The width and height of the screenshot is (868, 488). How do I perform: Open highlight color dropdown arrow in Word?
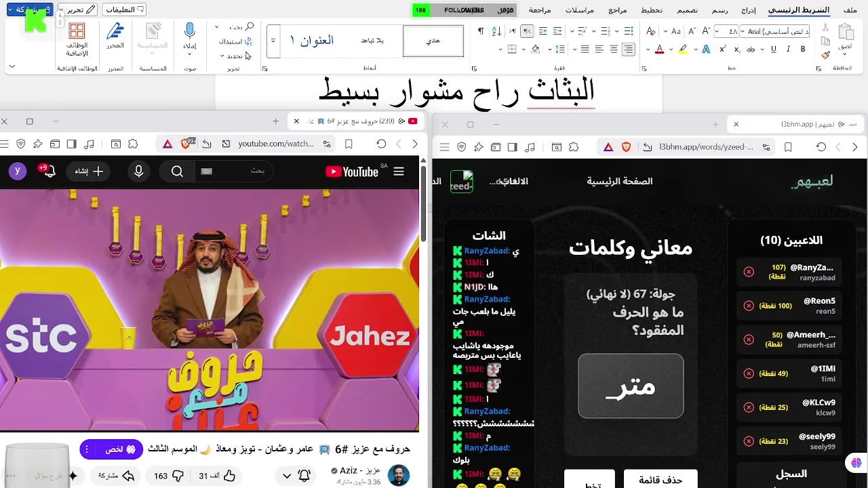click(x=671, y=49)
